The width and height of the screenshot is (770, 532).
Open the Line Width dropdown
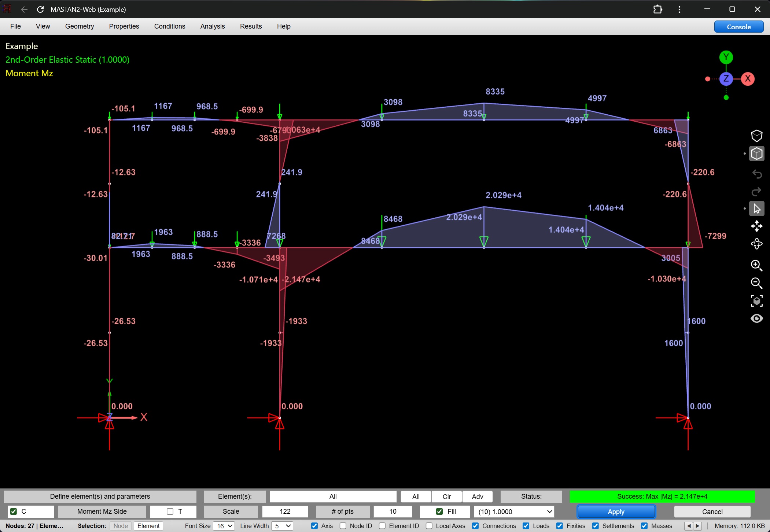tap(281, 525)
